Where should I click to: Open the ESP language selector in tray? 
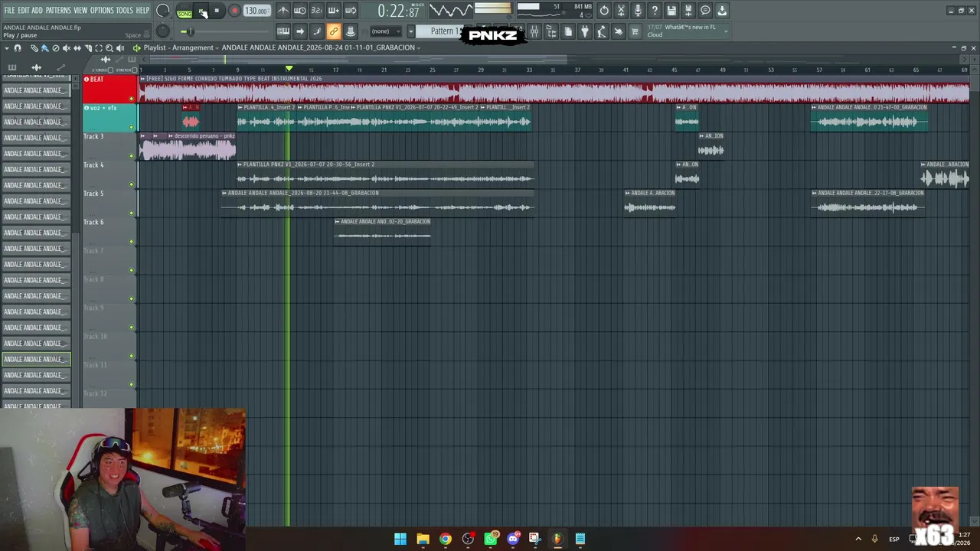(894, 539)
